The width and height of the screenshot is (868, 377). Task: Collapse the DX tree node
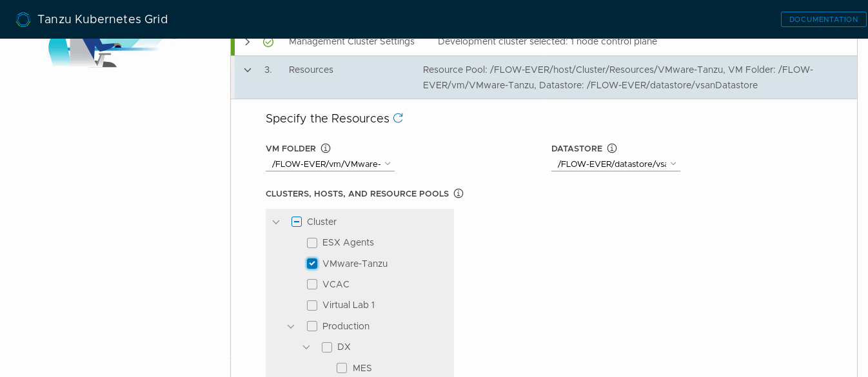pos(306,347)
